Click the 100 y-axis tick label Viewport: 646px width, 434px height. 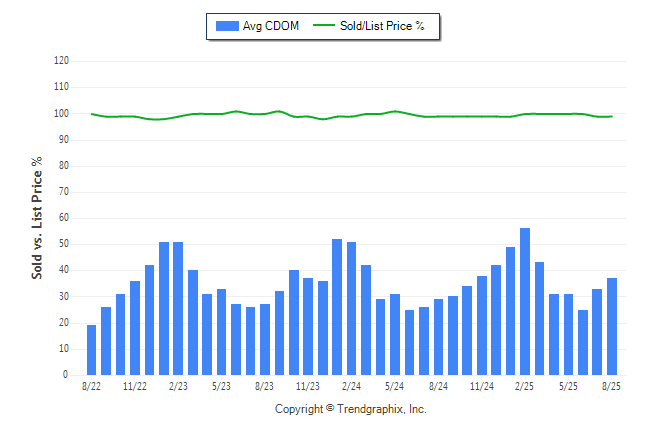pos(61,113)
